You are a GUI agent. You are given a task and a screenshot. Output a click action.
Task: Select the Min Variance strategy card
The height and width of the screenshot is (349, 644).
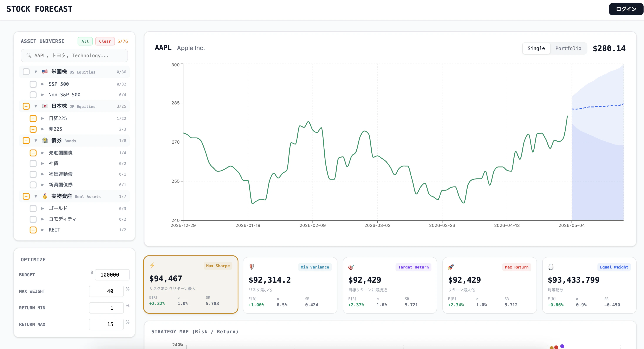click(x=290, y=285)
